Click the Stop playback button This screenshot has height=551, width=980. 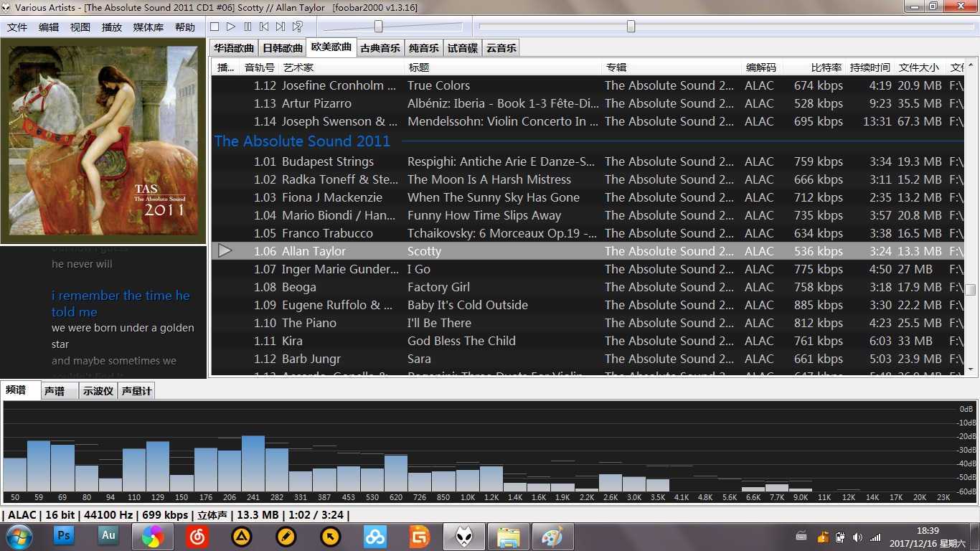[x=215, y=27]
